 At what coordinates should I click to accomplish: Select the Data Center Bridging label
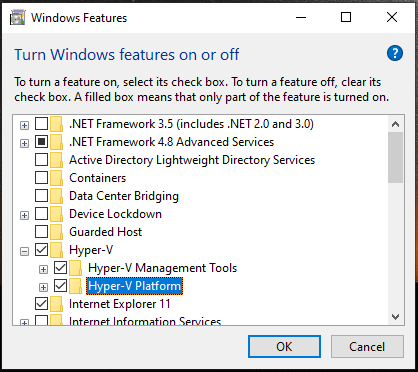(x=124, y=196)
